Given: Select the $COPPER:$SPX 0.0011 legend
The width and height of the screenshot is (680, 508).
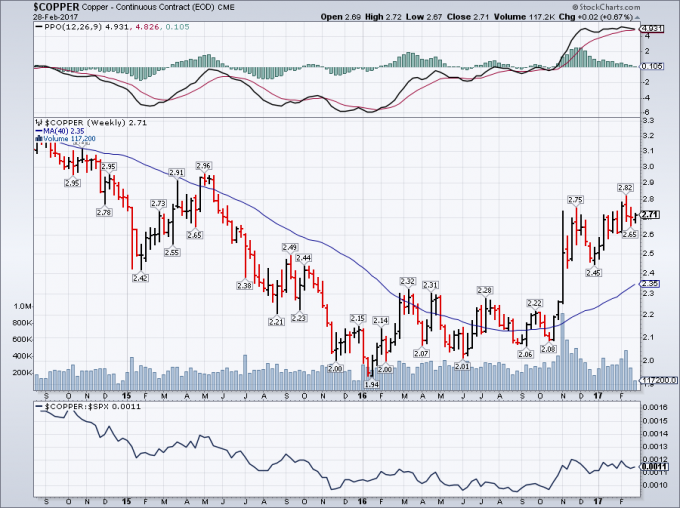Looking at the screenshot, I should coord(88,407).
